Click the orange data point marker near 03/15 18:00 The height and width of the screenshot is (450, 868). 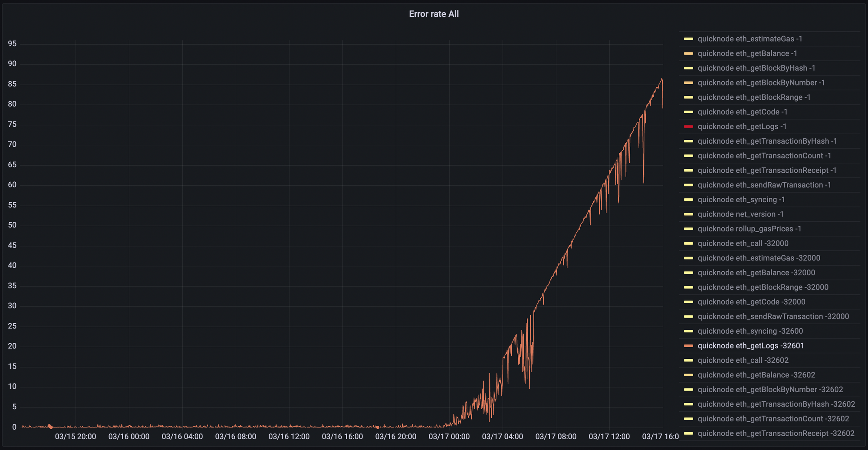50,427
